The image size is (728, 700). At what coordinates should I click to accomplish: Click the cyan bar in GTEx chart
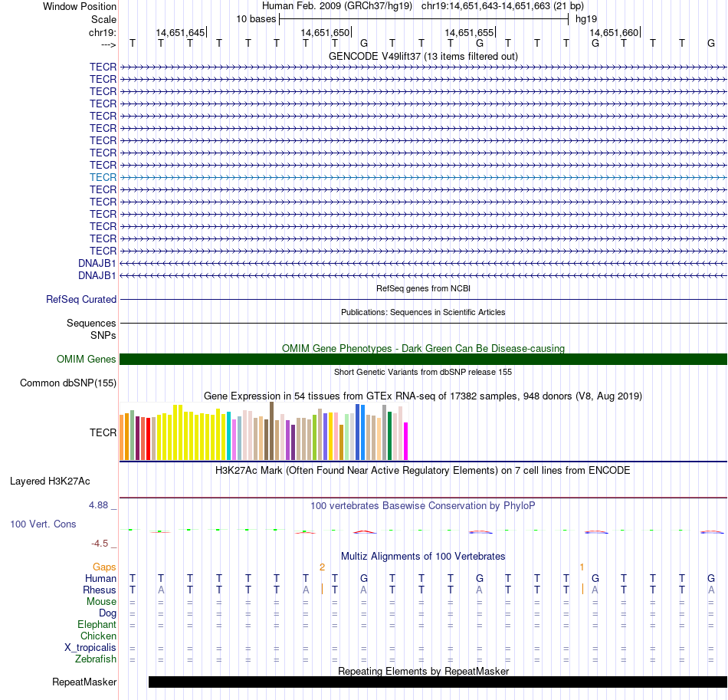pos(229,435)
